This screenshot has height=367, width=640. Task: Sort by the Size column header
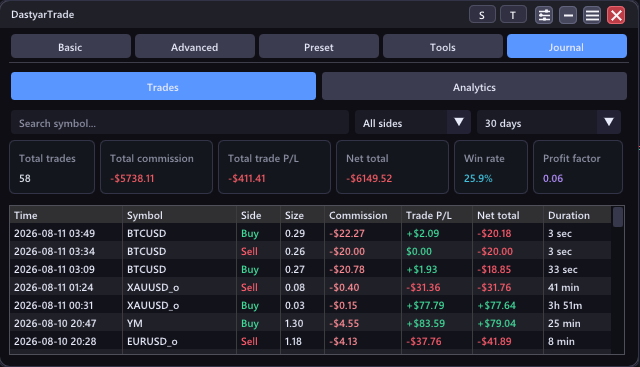tap(302, 215)
